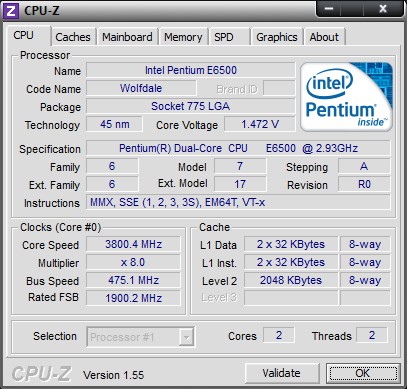Viewport: 407px width, 389px height.
Task: Click the Name field Intel Pentium E6500
Action: pyautogui.click(x=191, y=70)
